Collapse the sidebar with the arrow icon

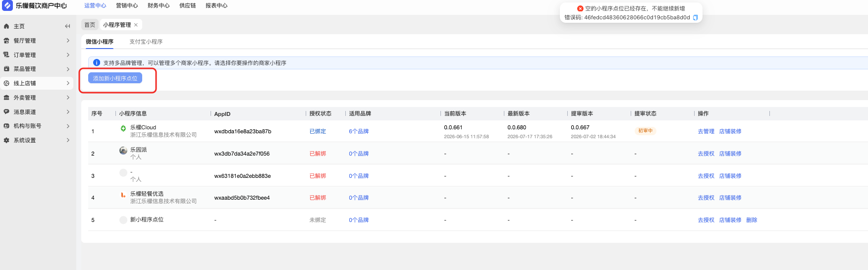pos(67,26)
